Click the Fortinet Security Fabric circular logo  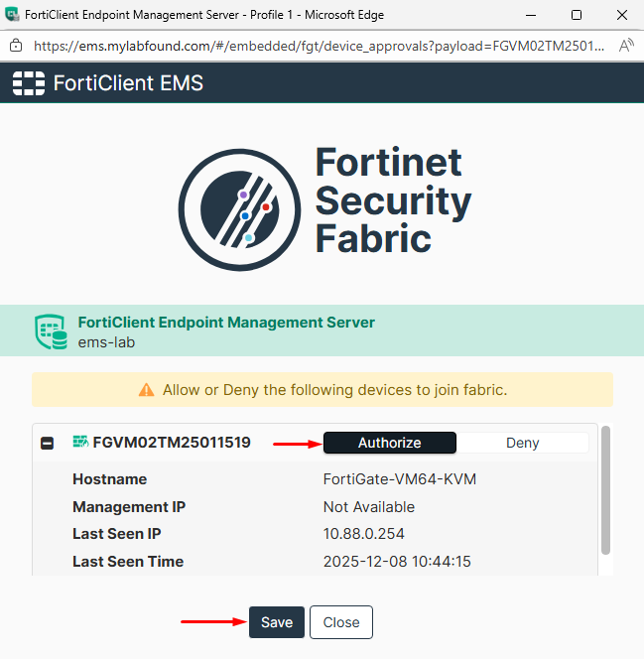(x=239, y=209)
